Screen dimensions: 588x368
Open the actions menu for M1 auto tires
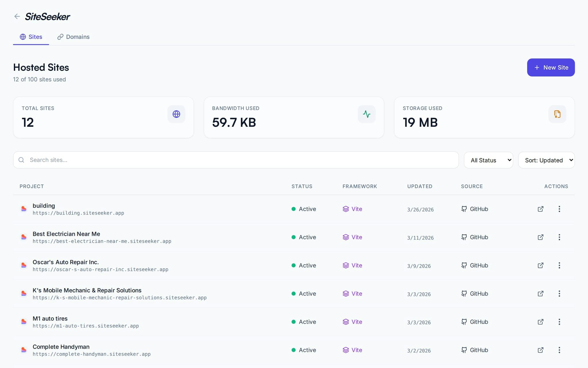[560, 322]
